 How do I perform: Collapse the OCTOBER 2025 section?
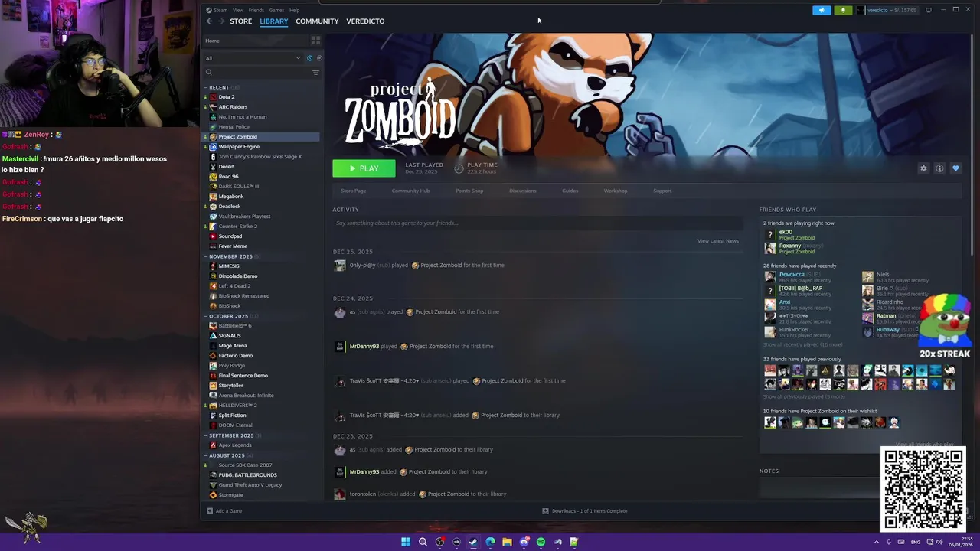(x=205, y=316)
